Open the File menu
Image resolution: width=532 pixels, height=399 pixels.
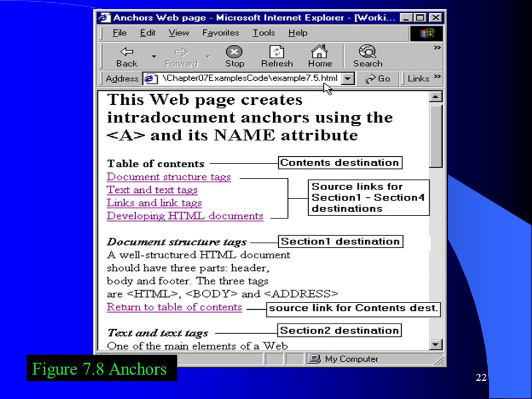pyautogui.click(x=120, y=33)
